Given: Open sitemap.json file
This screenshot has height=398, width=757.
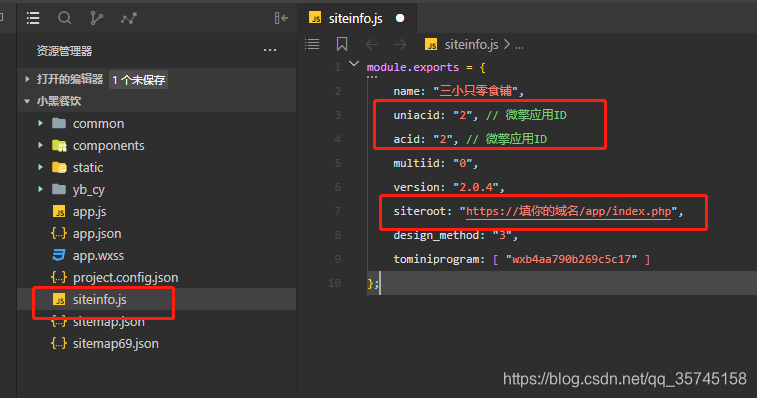Looking at the screenshot, I should (x=109, y=322).
